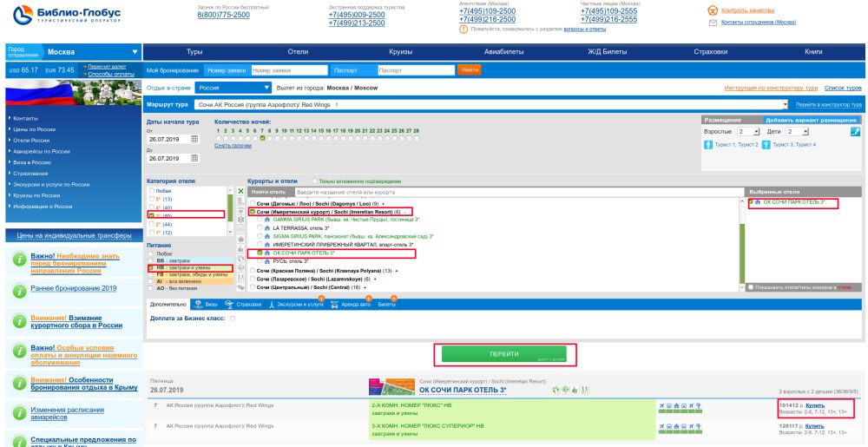Click the Купить link for 101412 р.
Image resolution: width=868 pixels, height=447 pixels.
click(814, 404)
